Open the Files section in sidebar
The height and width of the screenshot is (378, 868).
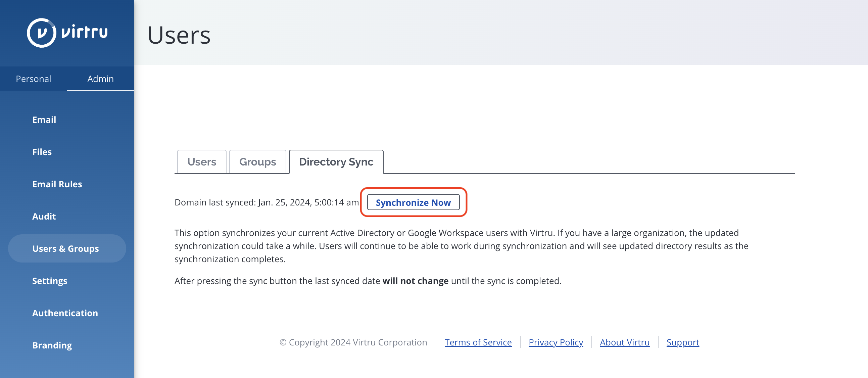[42, 152]
